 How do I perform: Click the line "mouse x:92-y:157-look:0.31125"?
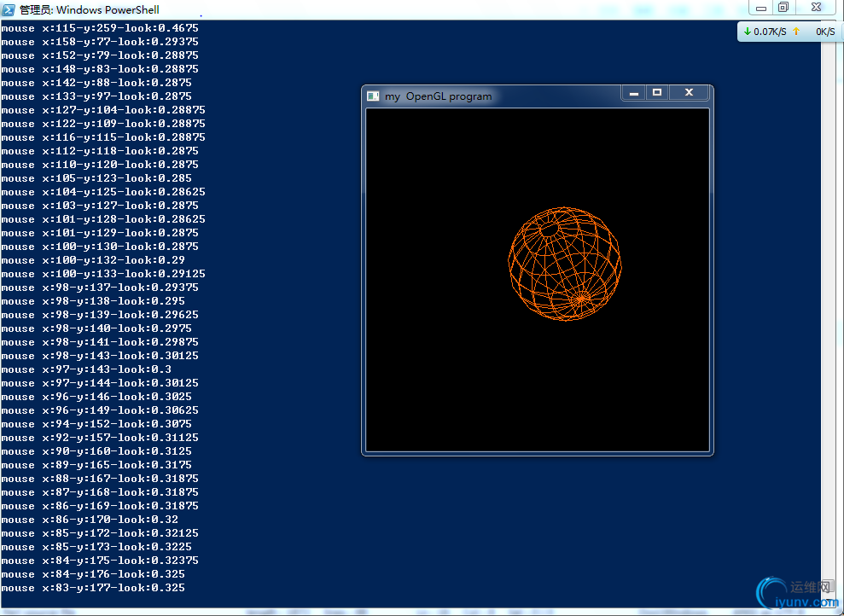(100, 438)
